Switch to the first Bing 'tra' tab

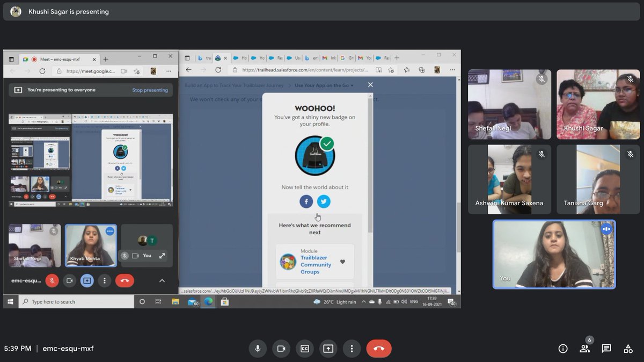click(x=204, y=58)
